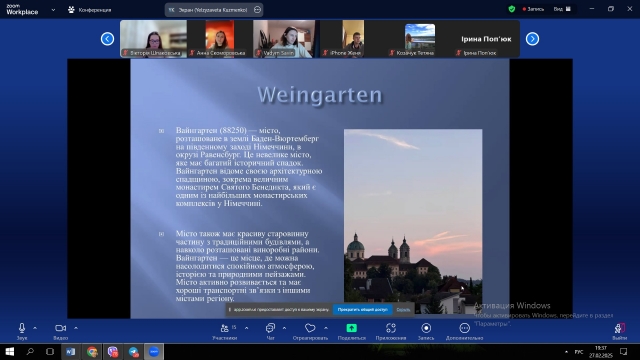The height and width of the screenshot is (360, 640).
Task: Open the Windows notification center icon
Action: pyautogui.click(x=623, y=351)
